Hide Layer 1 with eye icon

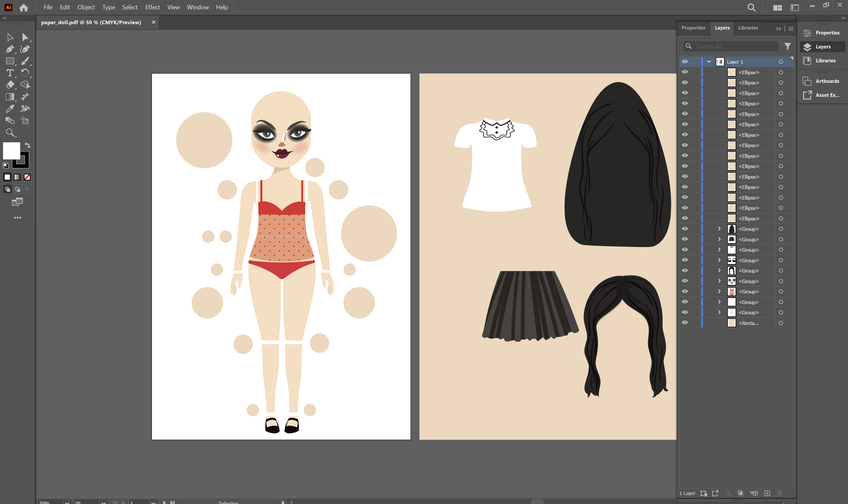(x=685, y=62)
